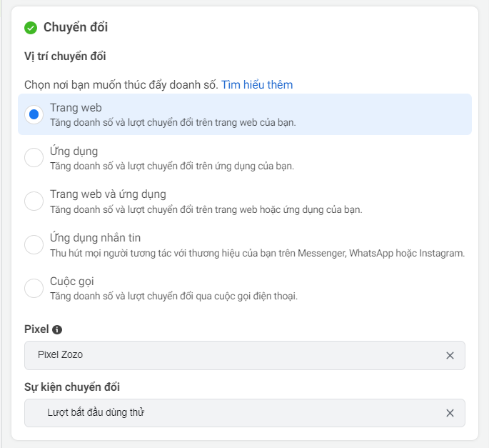Click the Pixel field label
The image size is (489, 448).
tap(36, 329)
